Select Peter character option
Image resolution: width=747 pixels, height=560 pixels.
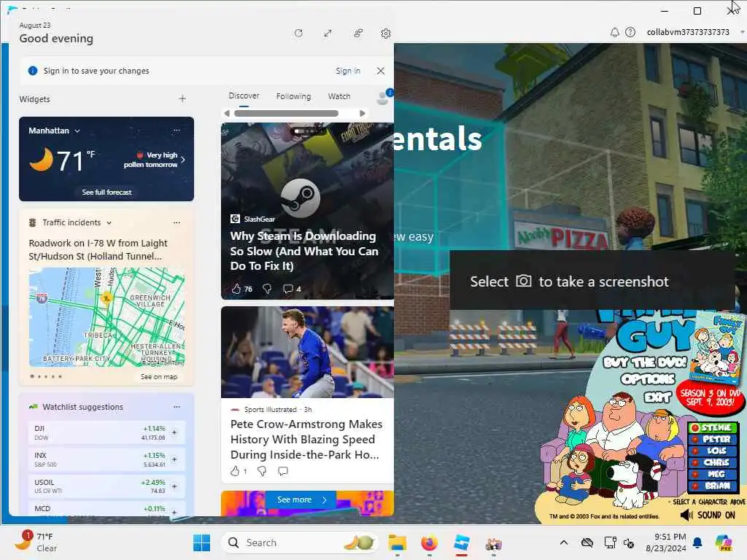click(x=713, y=440)
